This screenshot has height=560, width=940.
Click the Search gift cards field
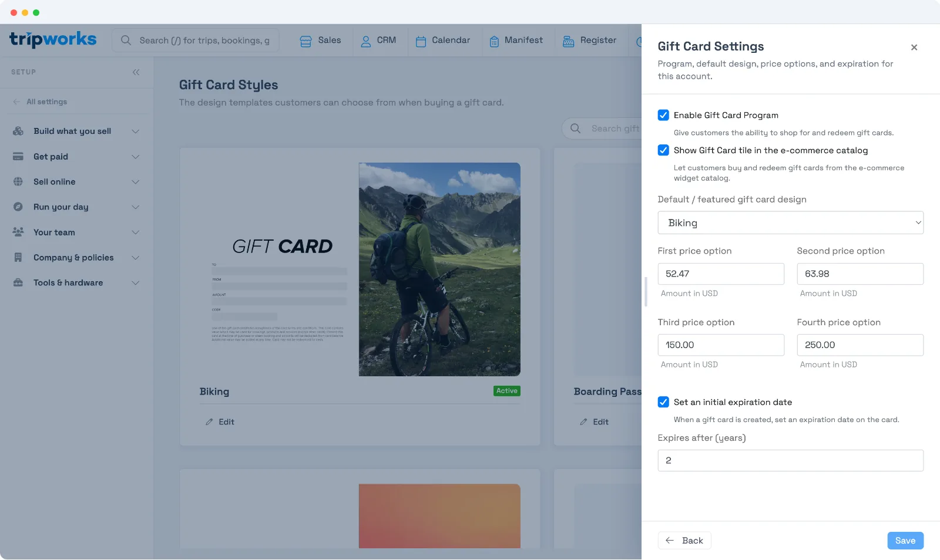(602, 129)
